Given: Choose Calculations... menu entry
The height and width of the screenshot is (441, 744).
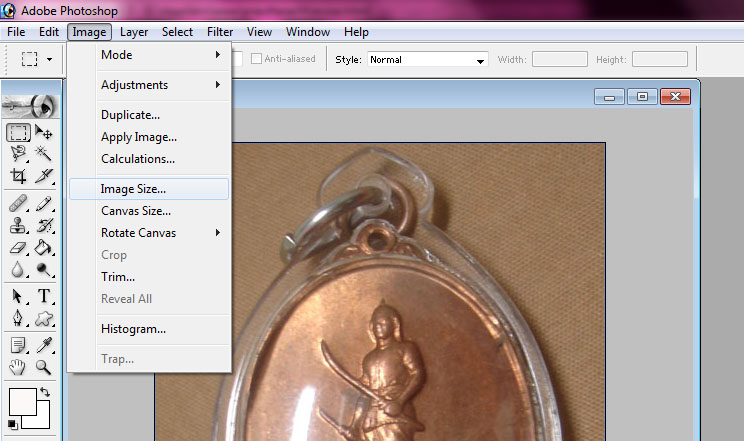Looking at the screenshot, I should [149, 159].
